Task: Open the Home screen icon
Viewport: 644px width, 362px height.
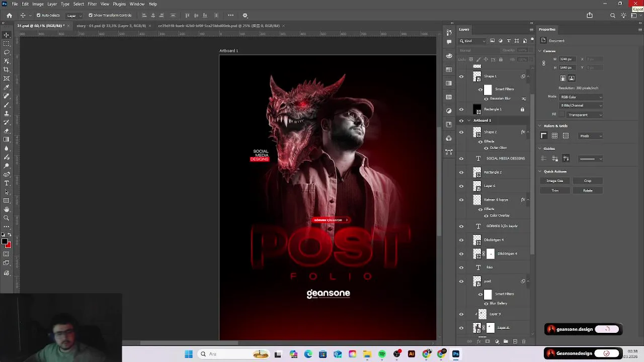Action: click(9, 15)
